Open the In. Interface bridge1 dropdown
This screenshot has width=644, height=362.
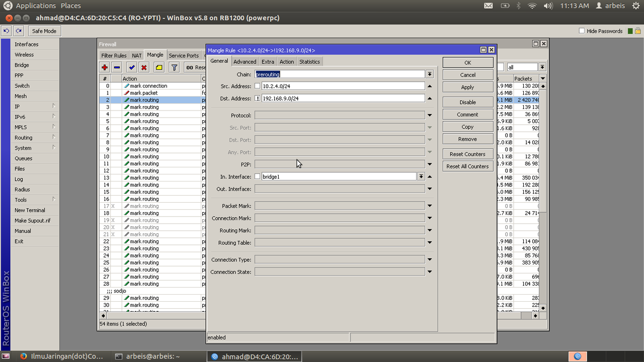421,176
